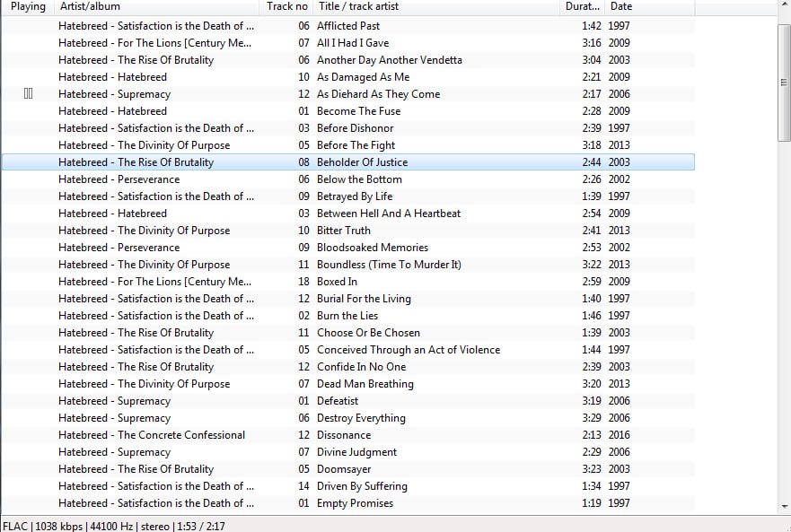
Task: Click the scrollbar down arrow
Action: tap(784, 506)
